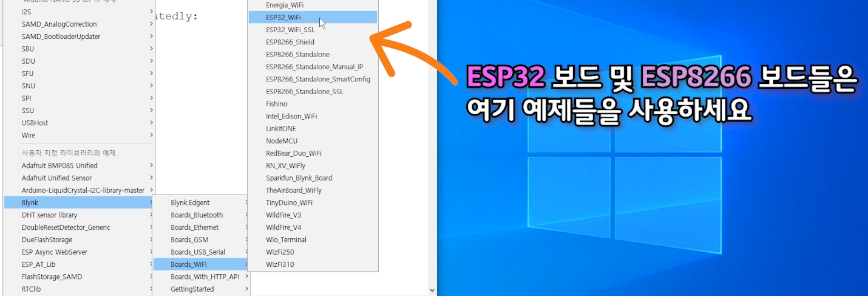
Task: Select the ESP8266_Shield example
Action: click(313, 42)
